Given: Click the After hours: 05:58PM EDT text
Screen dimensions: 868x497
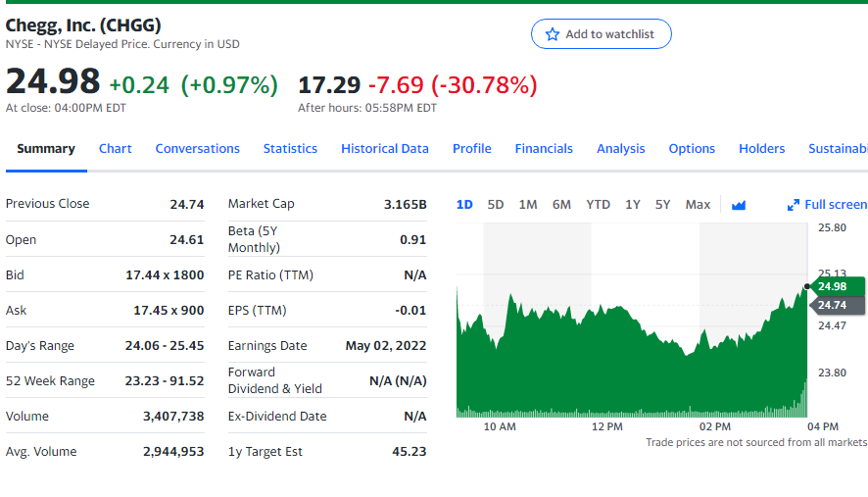Looking at the screenshot, I should pyautogui.click(x=367, y=108).
